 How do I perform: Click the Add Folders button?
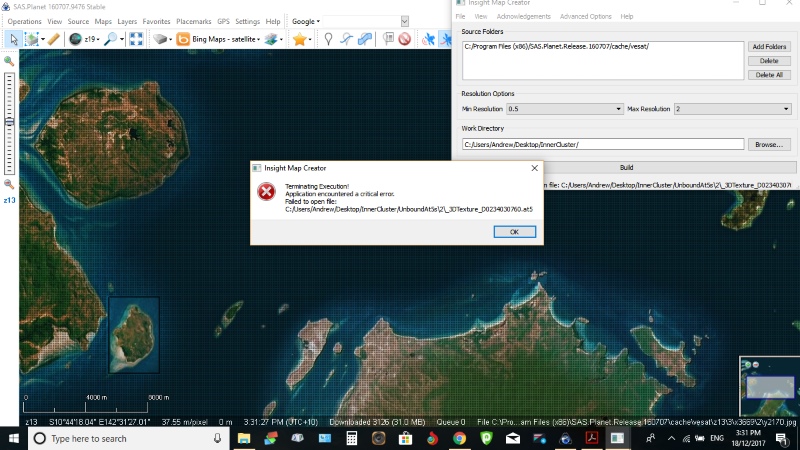click(768, 47)
